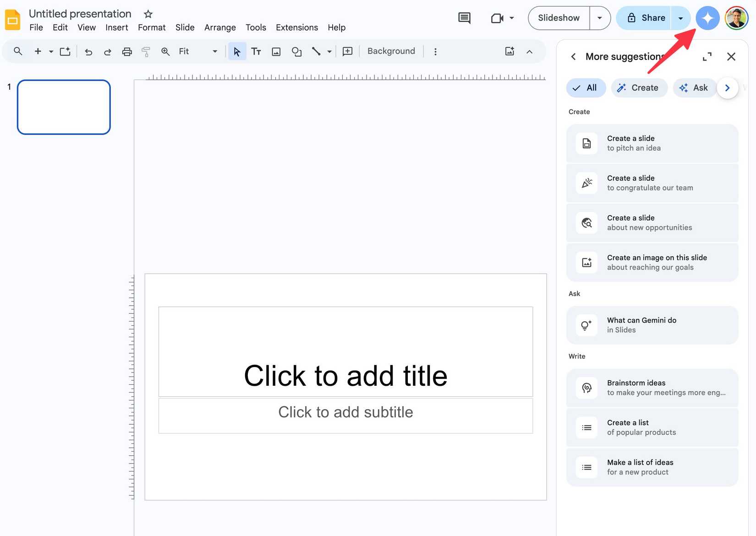Open the comment history

pyautogui.click(x=464, y=18)
